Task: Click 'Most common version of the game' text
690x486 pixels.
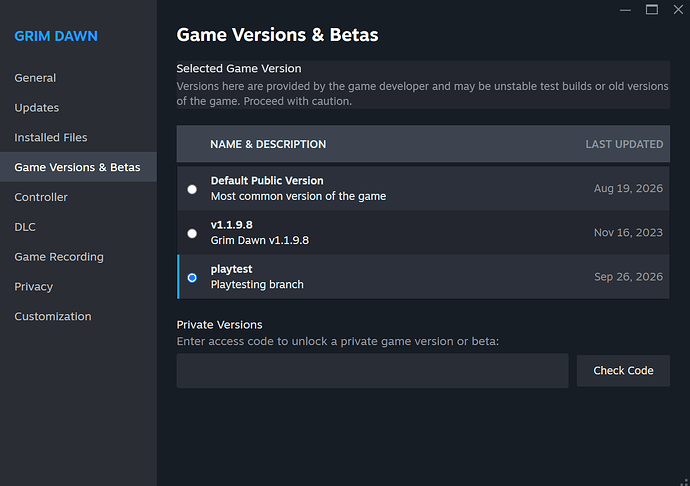Action: click(x=298, y=196)
